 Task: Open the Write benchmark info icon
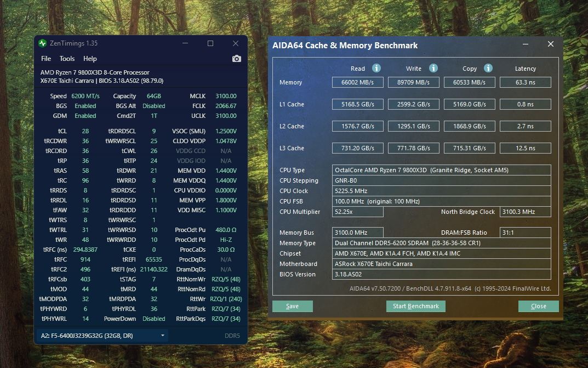click(433, 68)
